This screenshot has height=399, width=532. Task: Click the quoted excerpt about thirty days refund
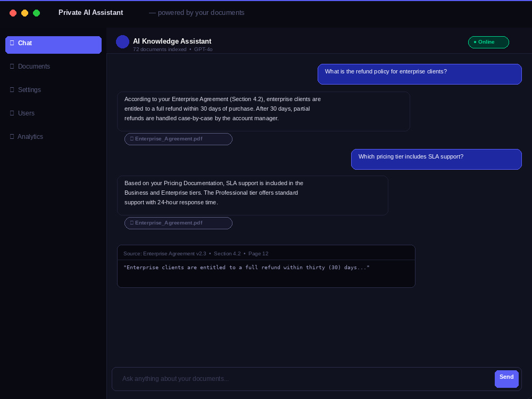pyautogui.click(x=246, y=268)
